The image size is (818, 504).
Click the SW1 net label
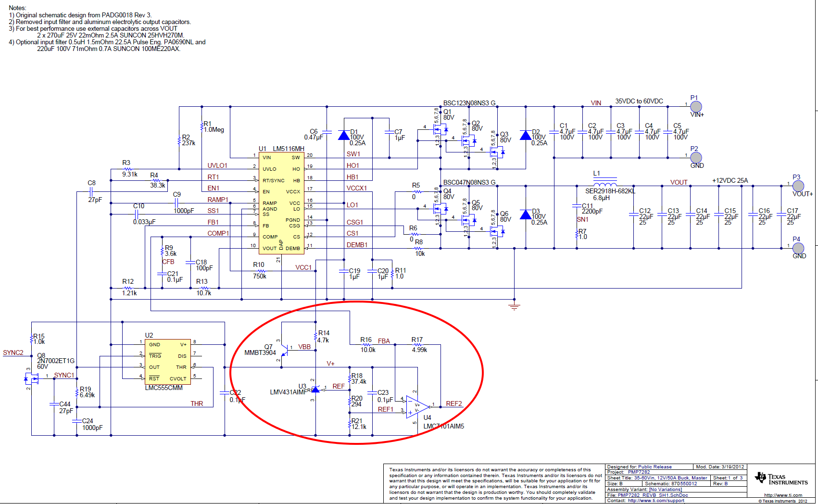point(353,154)
